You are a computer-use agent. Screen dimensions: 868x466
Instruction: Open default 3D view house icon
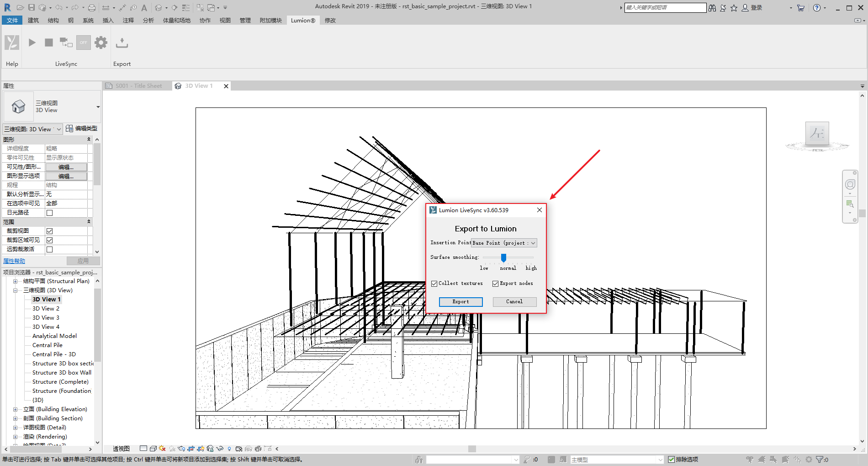click(159, 7)
